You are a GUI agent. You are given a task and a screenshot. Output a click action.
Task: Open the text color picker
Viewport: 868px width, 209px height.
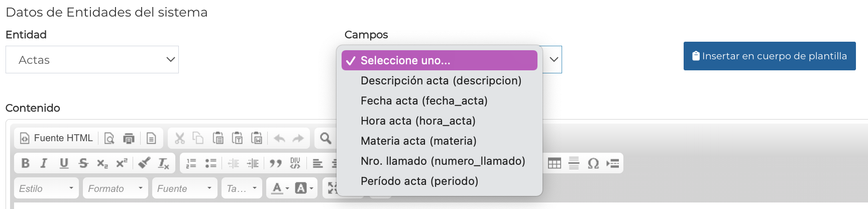pos(280,188)
